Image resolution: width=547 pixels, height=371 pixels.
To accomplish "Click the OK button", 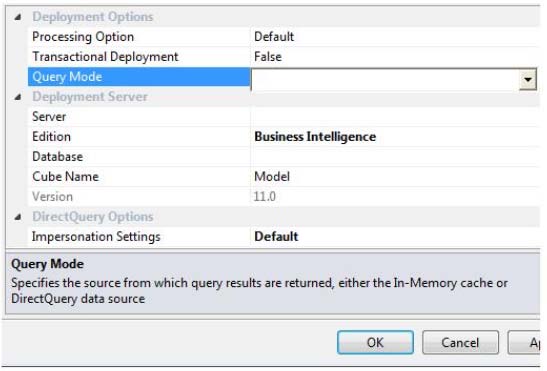I will 375,342.
